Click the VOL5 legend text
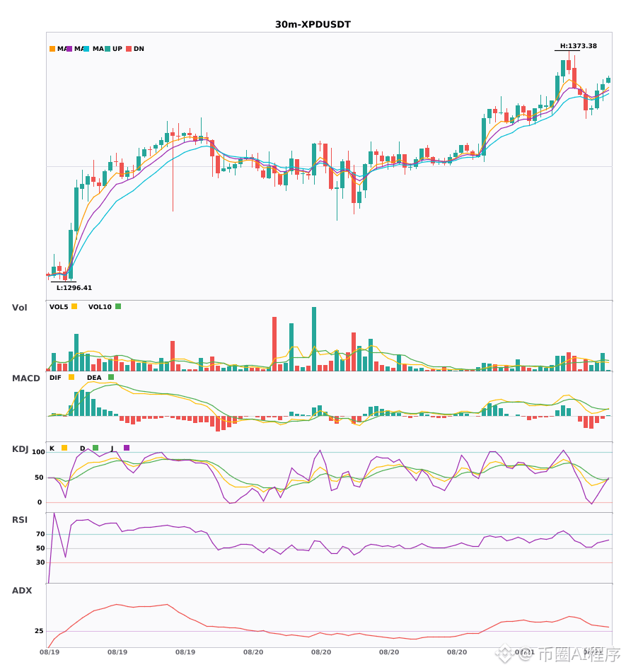This screenshot has height=672, width=626. pyautogui.click(x=59, y=307)
